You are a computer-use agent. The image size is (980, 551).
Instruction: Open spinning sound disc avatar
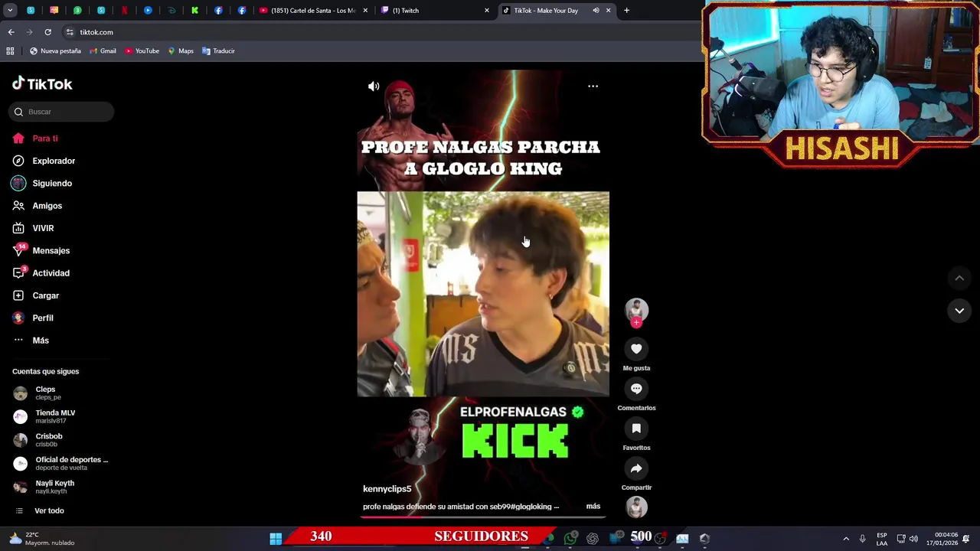coord(636,507)
